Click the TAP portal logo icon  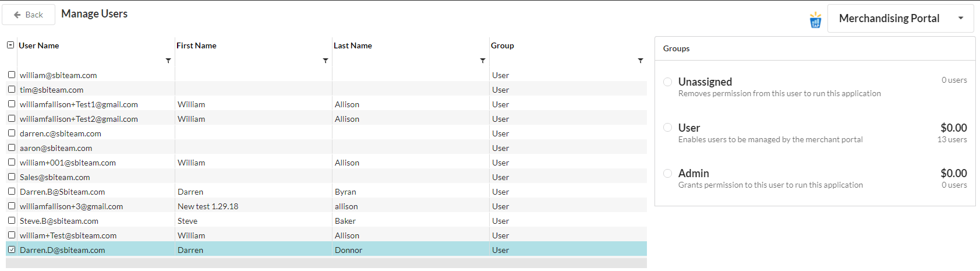tap(815, 20)
